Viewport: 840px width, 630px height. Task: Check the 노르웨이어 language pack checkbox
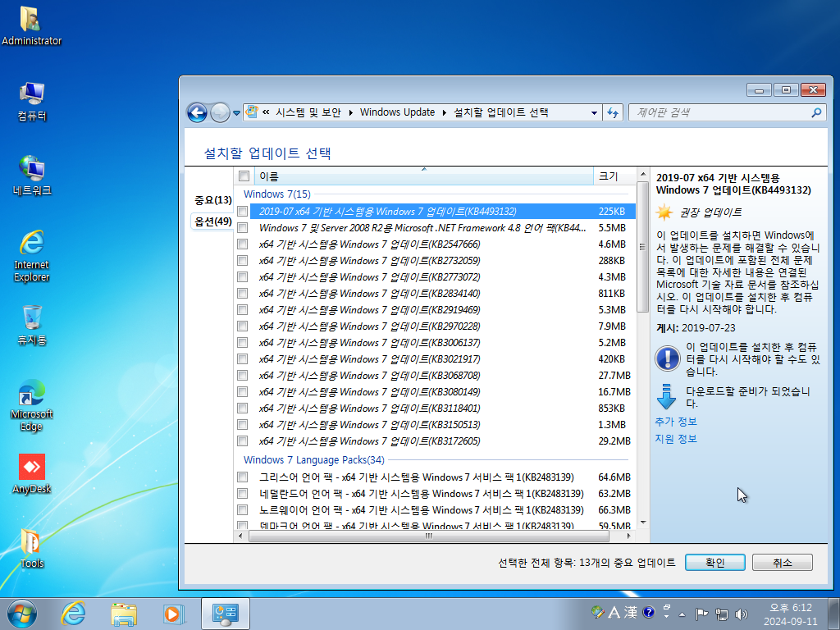[242, 510]
